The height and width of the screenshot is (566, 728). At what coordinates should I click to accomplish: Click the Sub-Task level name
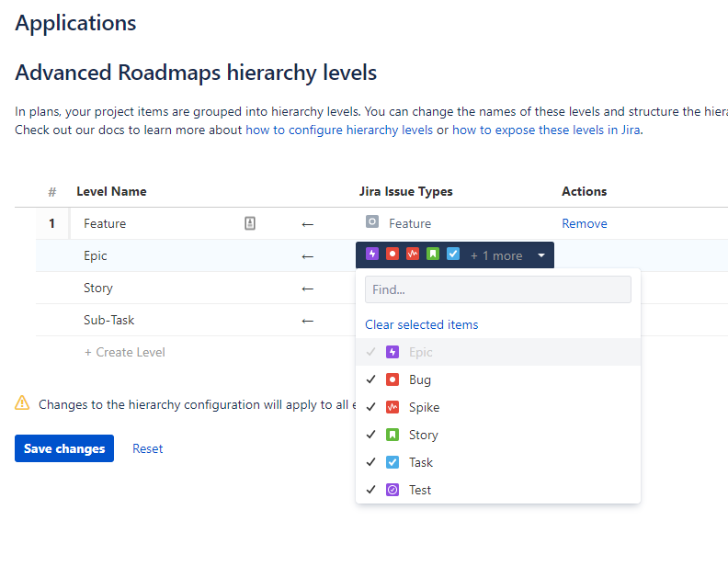tap(108, 320)
